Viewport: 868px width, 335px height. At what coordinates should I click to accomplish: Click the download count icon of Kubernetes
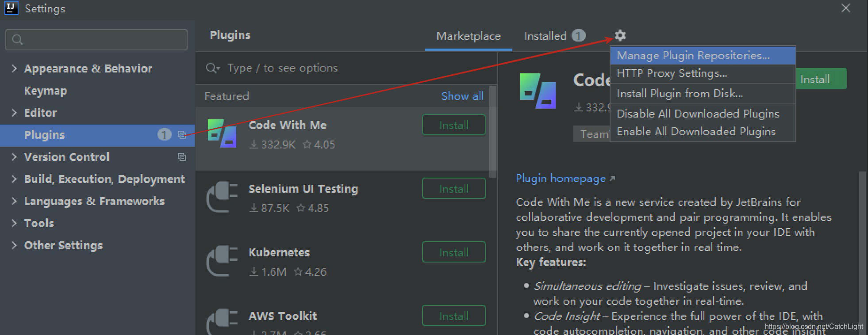254,271
